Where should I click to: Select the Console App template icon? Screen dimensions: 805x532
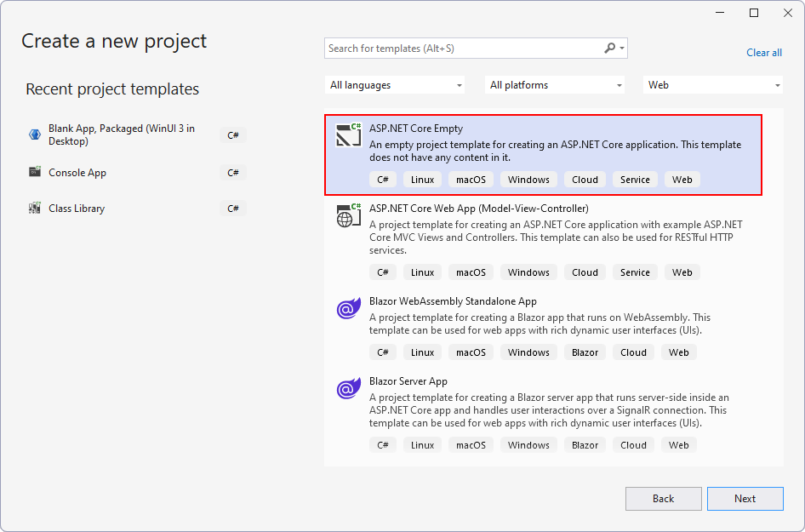click(x=34, y=172)
